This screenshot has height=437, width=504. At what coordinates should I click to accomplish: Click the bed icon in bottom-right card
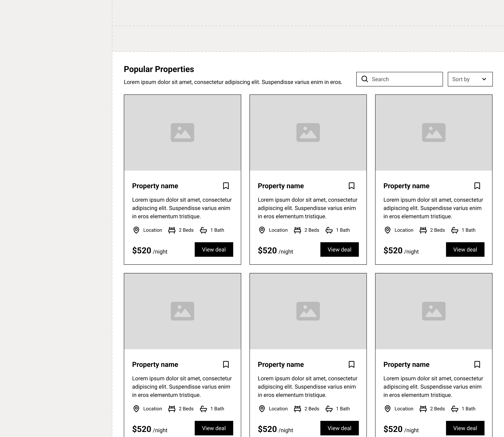click(423, 409)
